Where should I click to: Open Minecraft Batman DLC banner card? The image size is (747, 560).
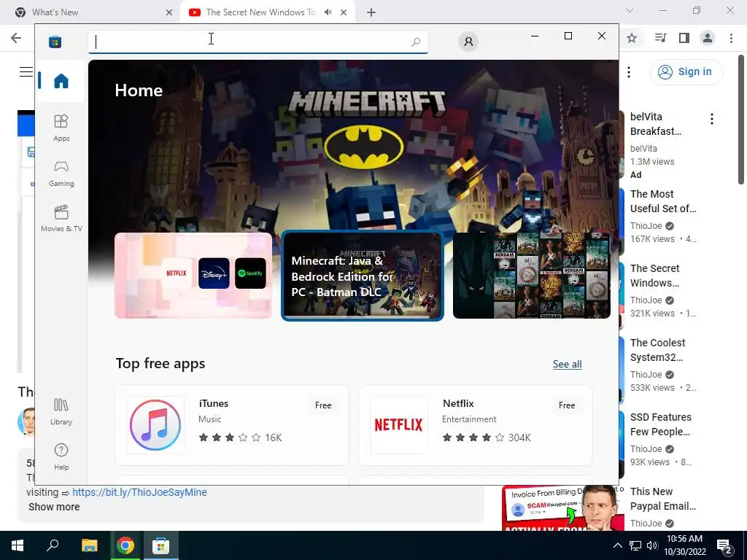363,275
